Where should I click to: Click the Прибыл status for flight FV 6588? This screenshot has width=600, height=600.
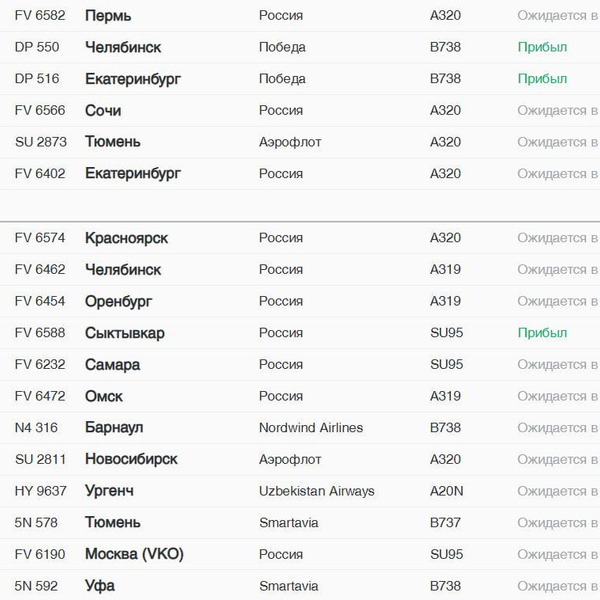pyautogui.click(x=542, y=333)
